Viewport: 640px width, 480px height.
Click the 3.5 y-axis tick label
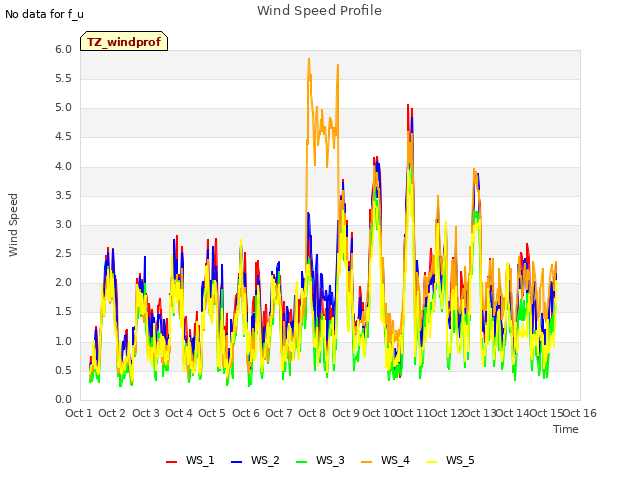click(x=63, y=196)
